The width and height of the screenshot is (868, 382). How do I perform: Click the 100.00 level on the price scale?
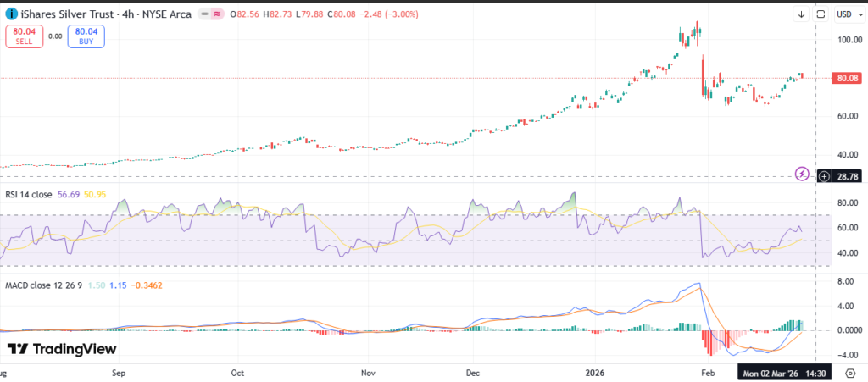(x=849, y=40)
